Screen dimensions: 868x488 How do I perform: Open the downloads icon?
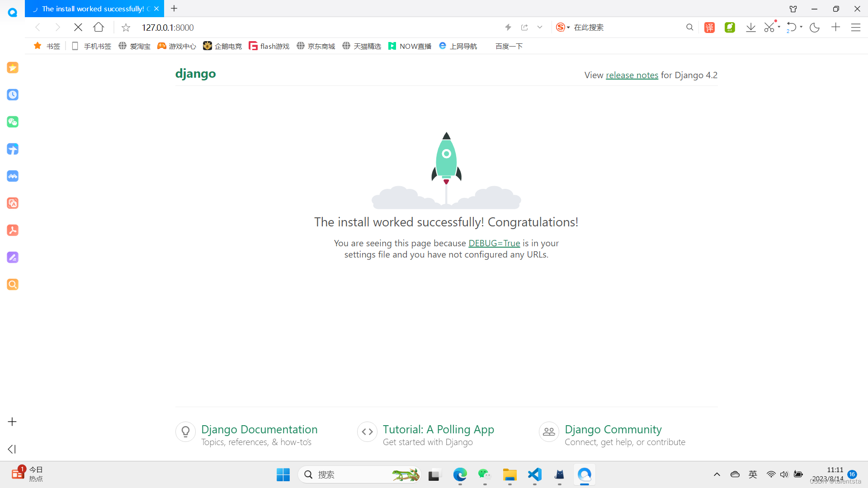click(x=750, y=28)
